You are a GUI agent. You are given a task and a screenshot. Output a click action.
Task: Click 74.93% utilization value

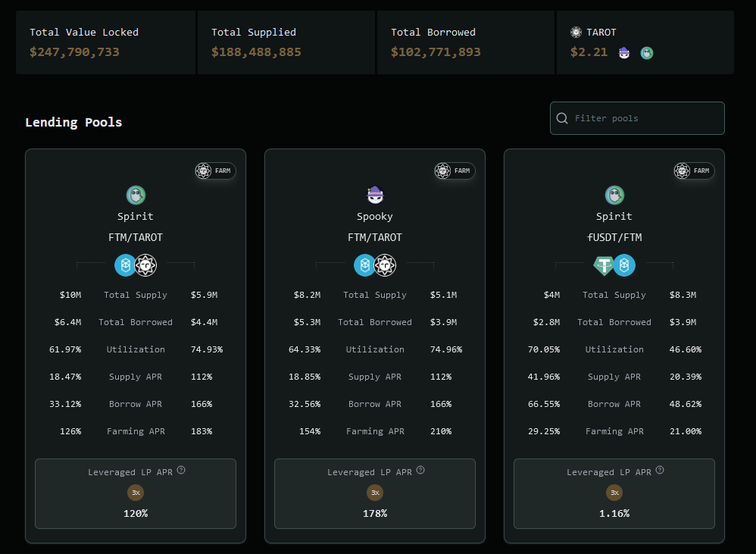207,349
